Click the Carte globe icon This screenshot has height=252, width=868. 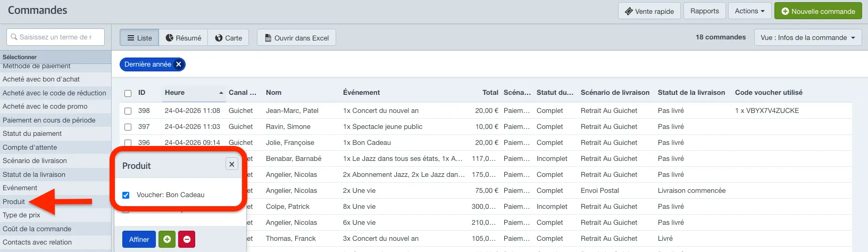[219, 38]
